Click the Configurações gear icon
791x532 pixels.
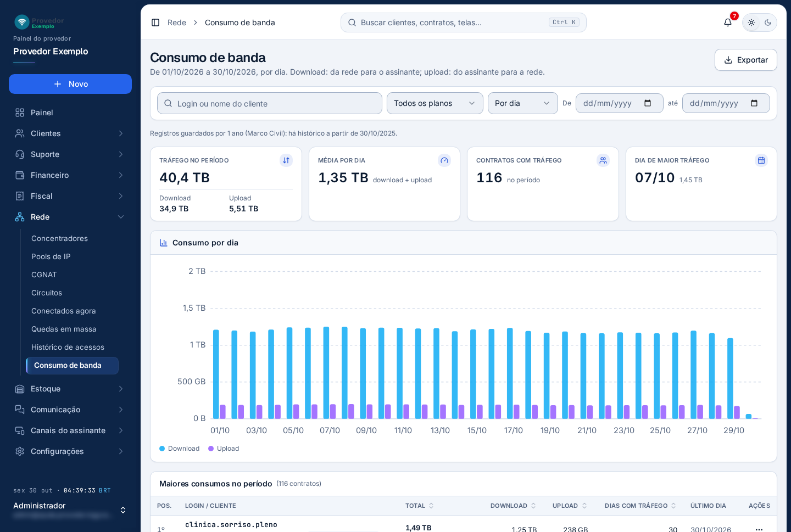(20, 451)
